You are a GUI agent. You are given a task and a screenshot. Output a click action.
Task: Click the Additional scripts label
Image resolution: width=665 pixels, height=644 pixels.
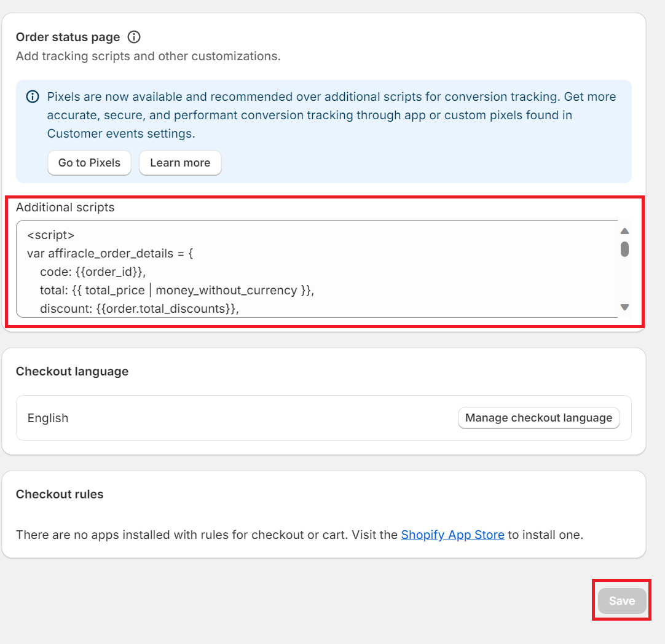(65, 207)
